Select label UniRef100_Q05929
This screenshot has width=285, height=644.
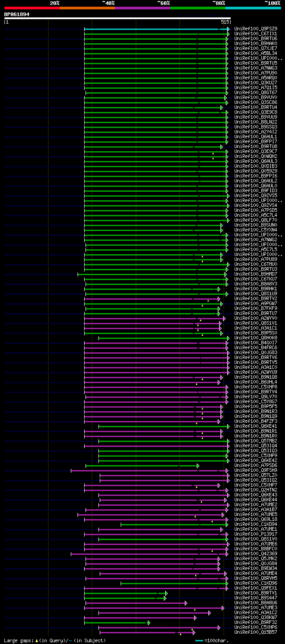click(256, 171)
